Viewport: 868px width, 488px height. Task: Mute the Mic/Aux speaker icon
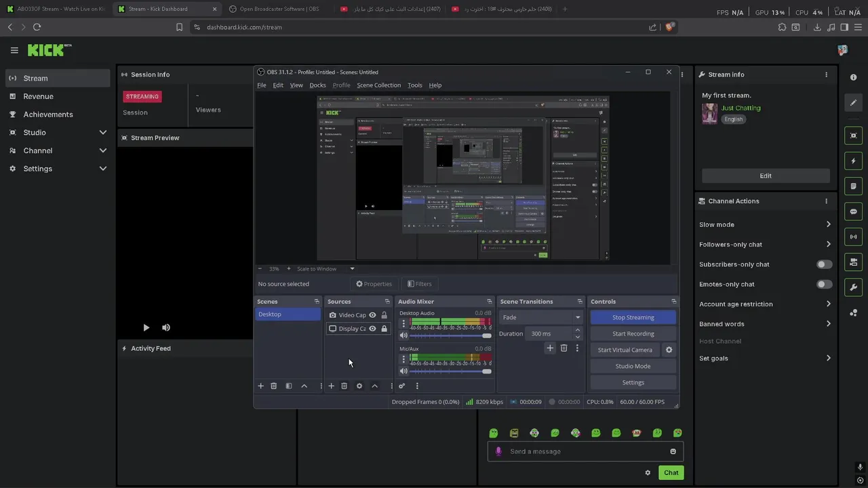[x=403, y=371]
